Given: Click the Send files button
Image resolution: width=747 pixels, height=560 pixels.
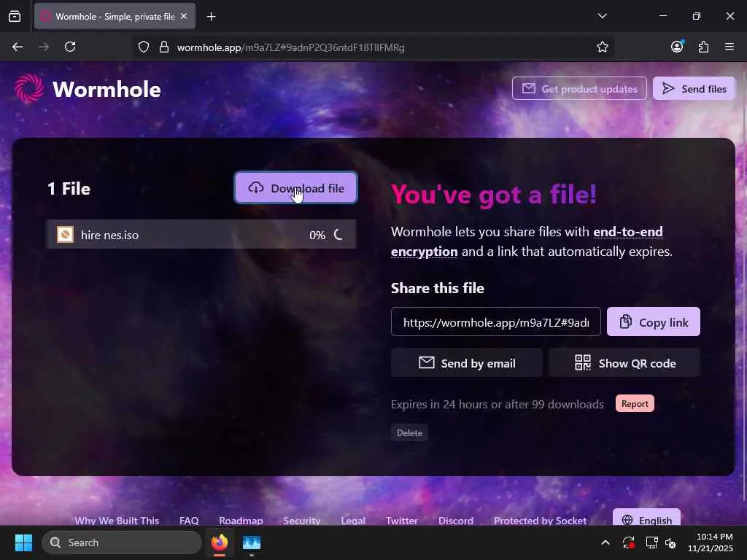Looking at the screenshot, I should 694,88.
